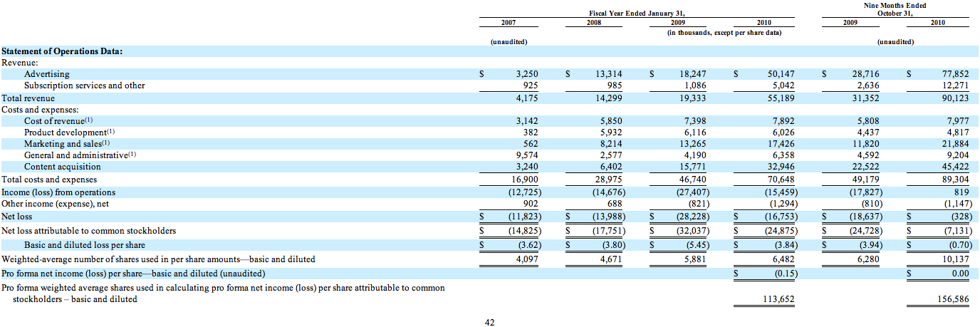Select weighted-average shares value 10,137

click(x=954, y=259)
